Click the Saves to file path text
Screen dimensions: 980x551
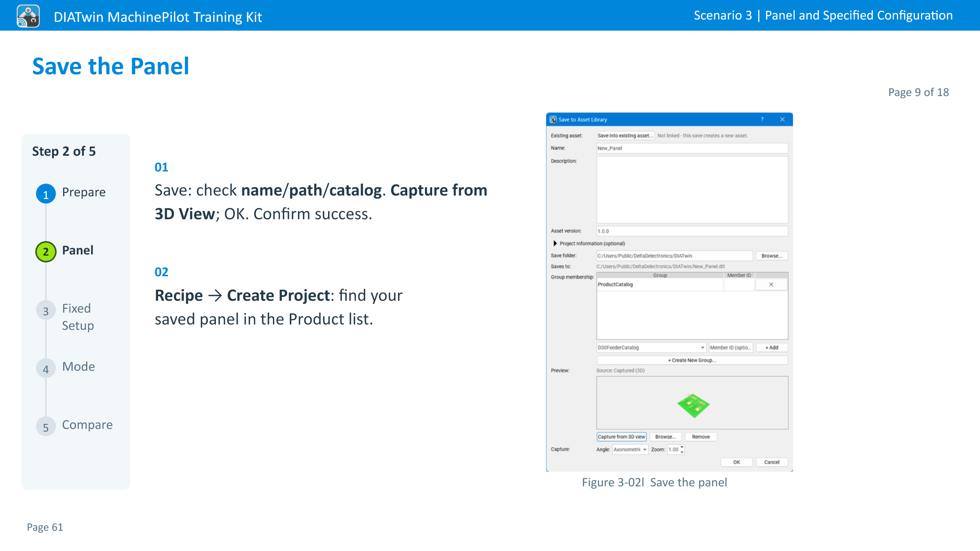pos(660,266)
